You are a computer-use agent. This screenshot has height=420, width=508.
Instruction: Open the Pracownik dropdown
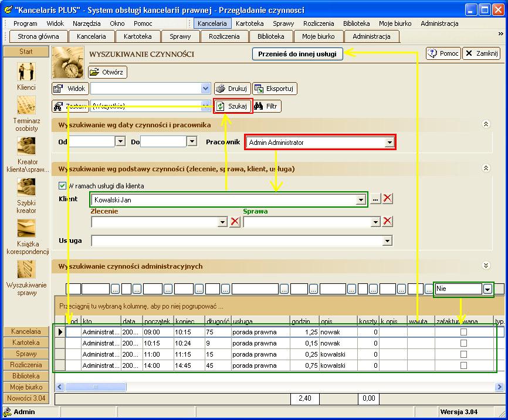(390, 143)
